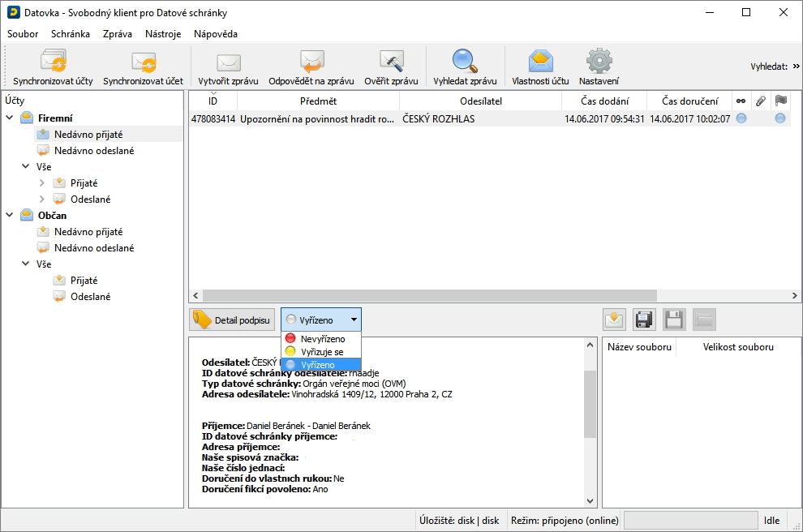Sort by the ID column header
The height and width of the screenshot is (532, 803).
(213, 101)
